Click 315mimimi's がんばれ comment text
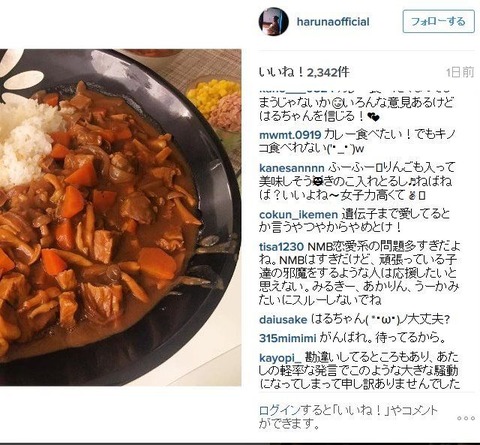Image resolution: width=480 pixels, height=445 pixels. [x=383, y=338]
